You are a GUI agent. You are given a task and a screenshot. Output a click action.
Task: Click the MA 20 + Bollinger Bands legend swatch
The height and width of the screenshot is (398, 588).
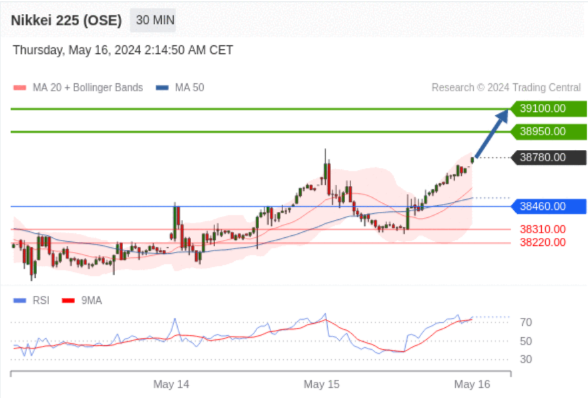[20, 88]
